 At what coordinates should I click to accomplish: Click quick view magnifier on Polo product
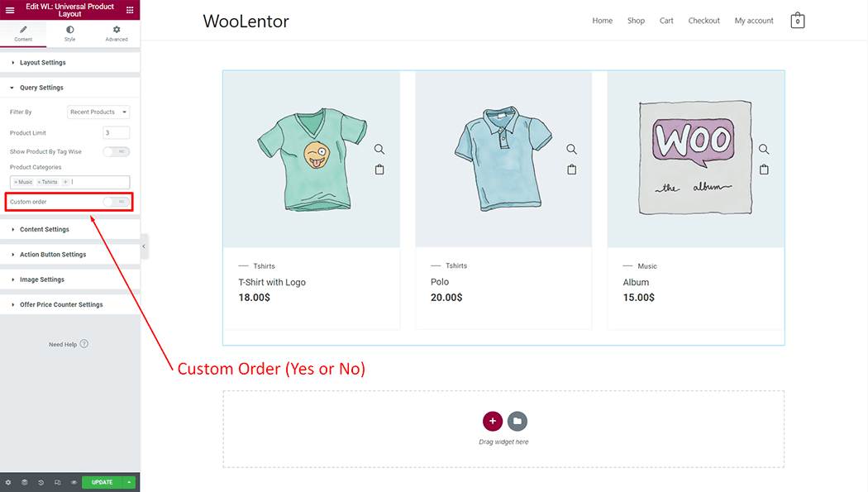click(571, 150)
